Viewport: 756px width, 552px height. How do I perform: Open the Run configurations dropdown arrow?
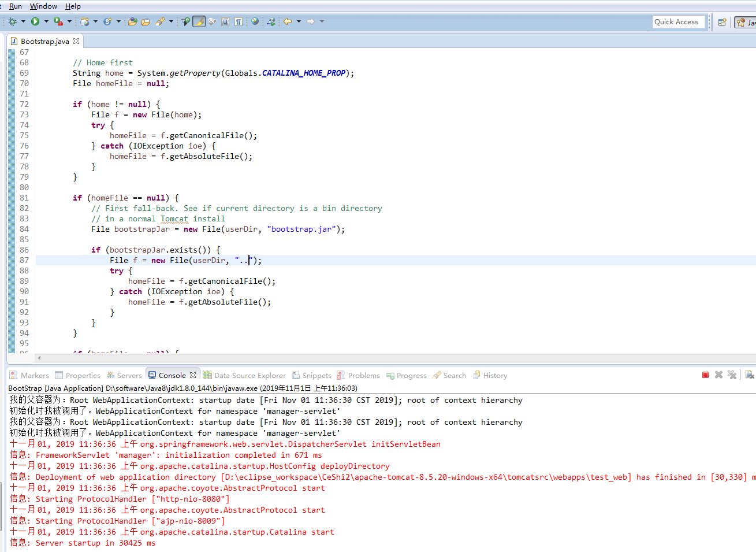coord(46,21)
